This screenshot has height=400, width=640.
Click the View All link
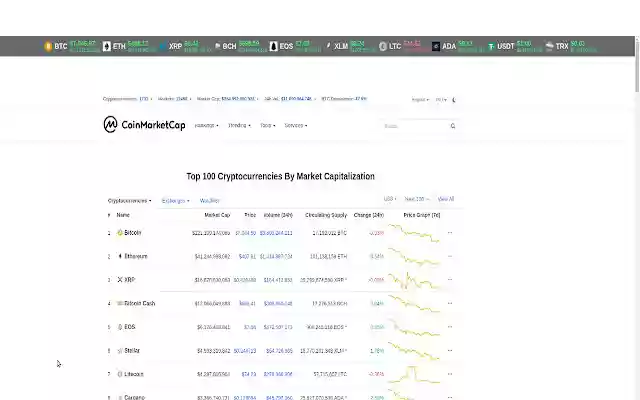pyautogui.click(x=446, y=199)
